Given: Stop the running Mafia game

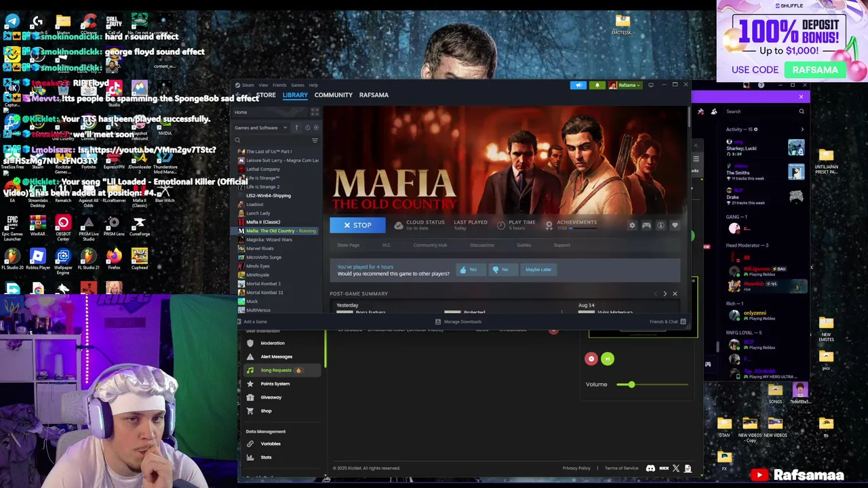Looking at the screenshot, I should [357, 225].
